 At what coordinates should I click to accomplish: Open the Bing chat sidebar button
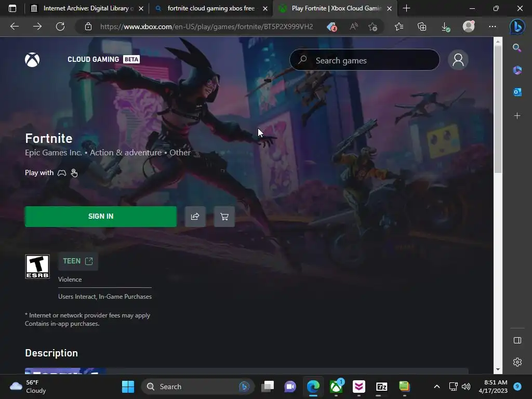coord(517,27)
